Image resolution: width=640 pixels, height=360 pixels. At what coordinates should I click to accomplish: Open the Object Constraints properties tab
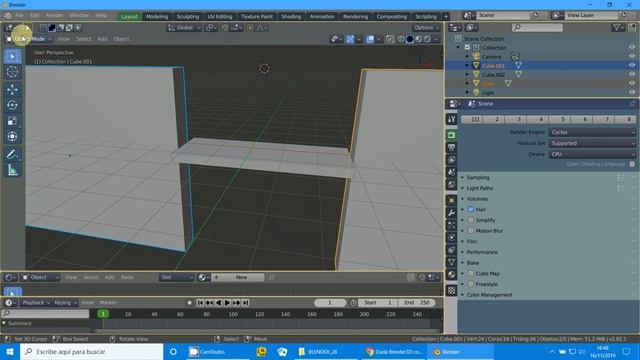tap(451, 250)
